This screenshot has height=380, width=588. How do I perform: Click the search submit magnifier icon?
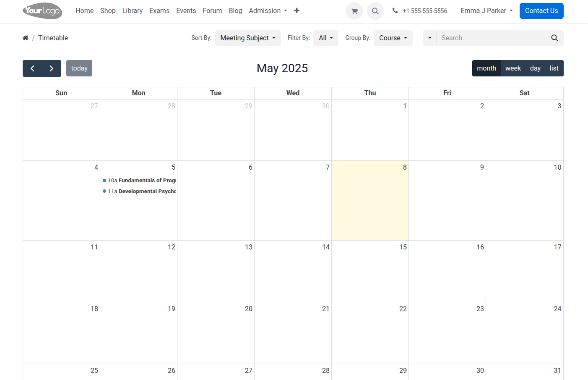pyautogui.click(x=554, y=38)
